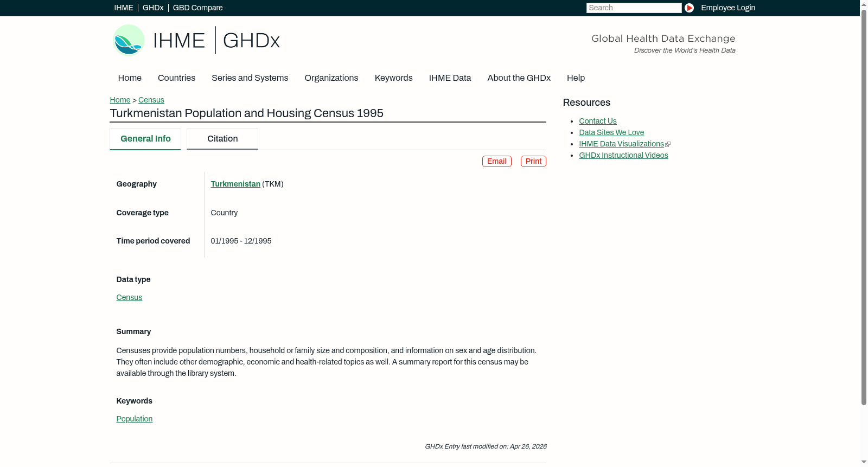868x467 pixels.
Task: Click the 'Resources' sidebar heading
Action: [x=586, y=103]
